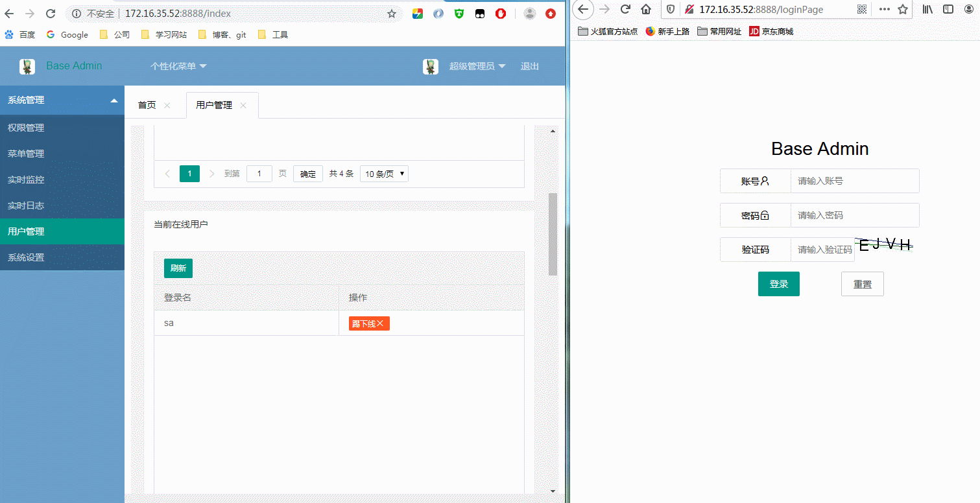980x503 pixels.
Task: Open 权限管理 in the sidebar
Action: coord(62,128)
